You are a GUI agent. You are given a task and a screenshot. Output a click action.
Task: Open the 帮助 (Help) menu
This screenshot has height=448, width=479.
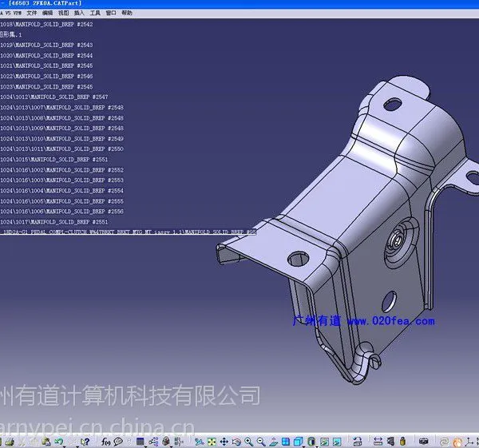127,13
